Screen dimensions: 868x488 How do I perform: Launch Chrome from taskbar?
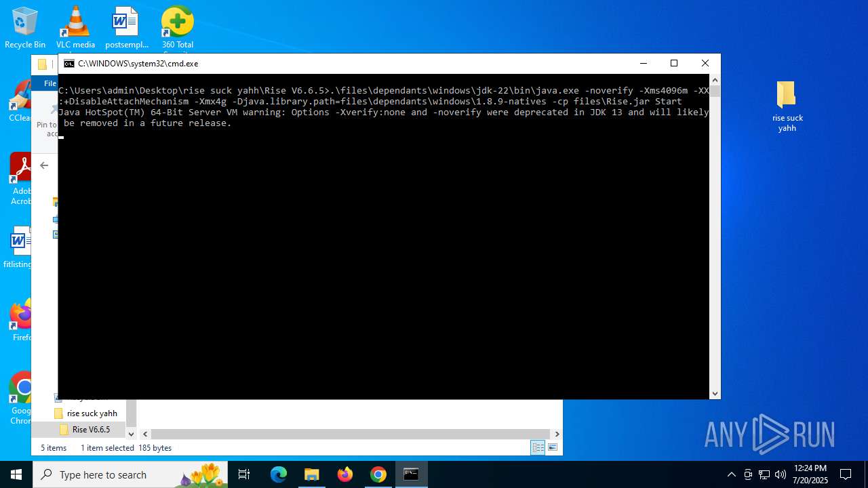[378, 474]
